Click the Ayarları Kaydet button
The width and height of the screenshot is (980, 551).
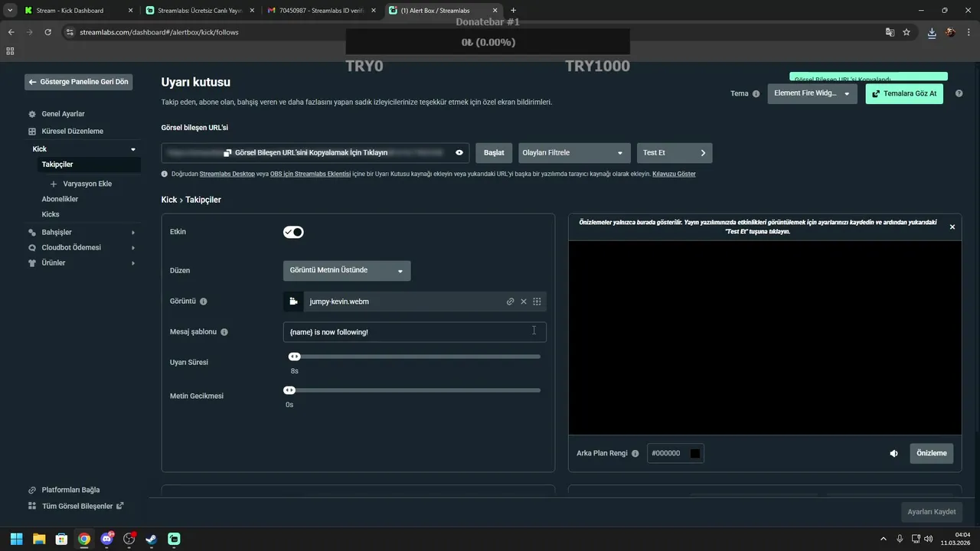click(x=932, y=512)
